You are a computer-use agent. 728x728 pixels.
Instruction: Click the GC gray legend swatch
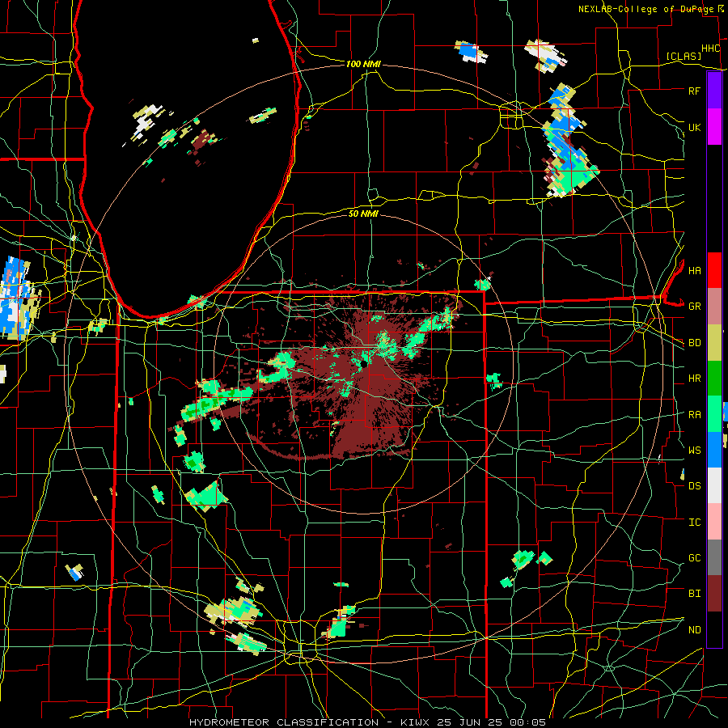pyautogui.click(x=714, y=557)
